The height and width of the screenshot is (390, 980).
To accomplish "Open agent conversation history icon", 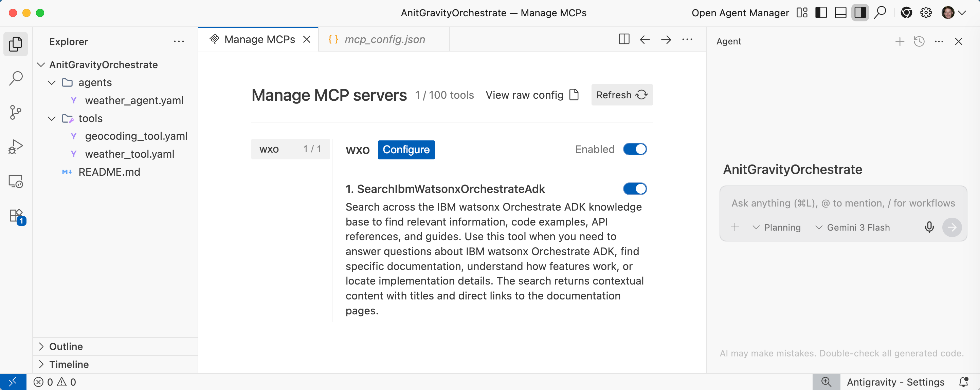I will pyautogui.click(x=919, y=41).
